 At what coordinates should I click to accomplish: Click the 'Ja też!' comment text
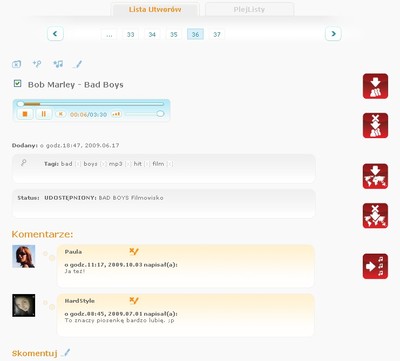click(75, 271)
